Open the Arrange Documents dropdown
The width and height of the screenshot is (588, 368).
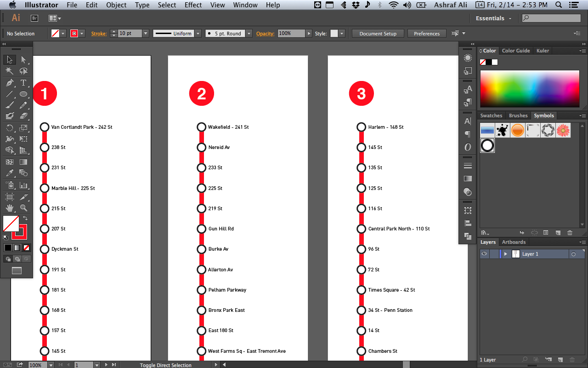[55, 18]
